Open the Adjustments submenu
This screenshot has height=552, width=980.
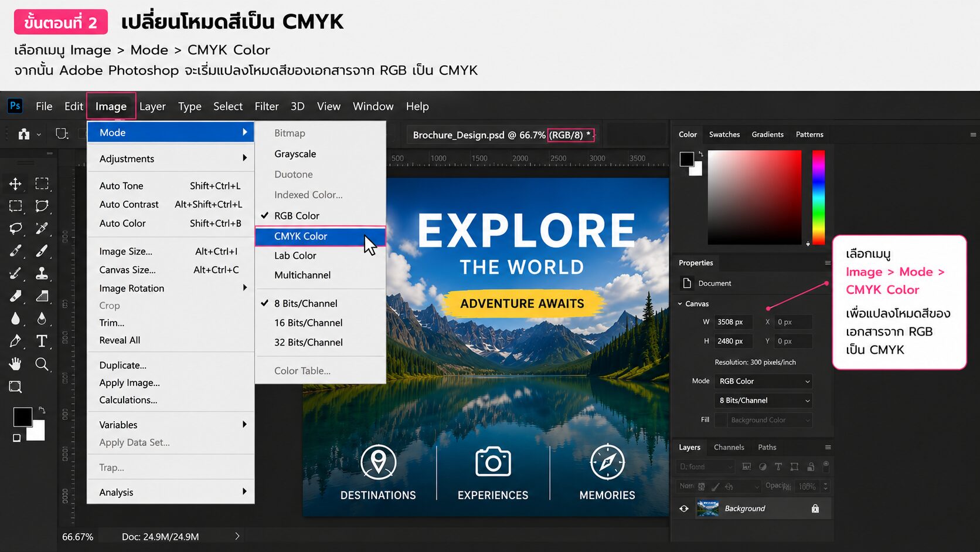pyautogui.click(x=171, y=158)
